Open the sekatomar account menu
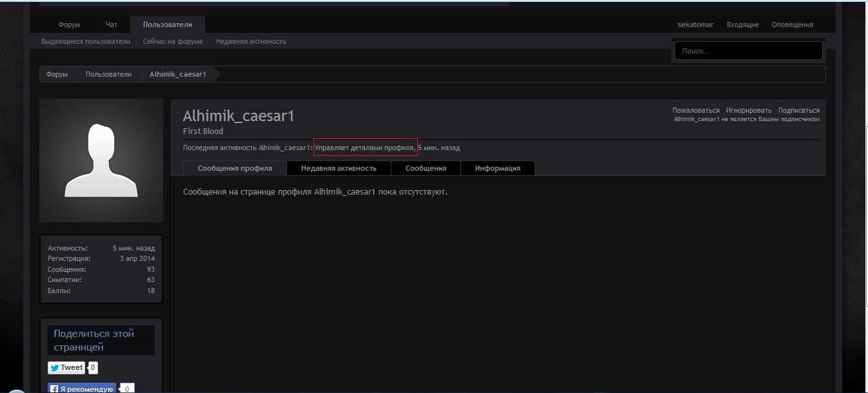The height and width of the screenshot is (393, 868). (x=695, y=24)
